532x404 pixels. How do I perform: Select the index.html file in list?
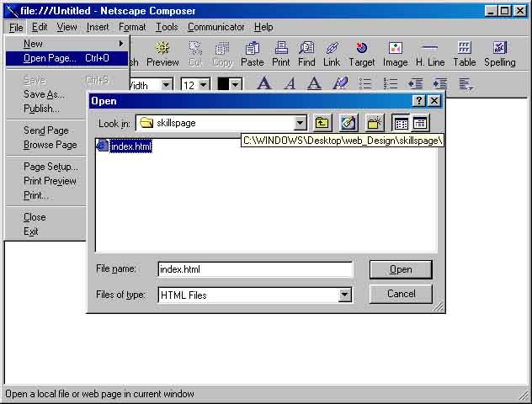[125, 146]
